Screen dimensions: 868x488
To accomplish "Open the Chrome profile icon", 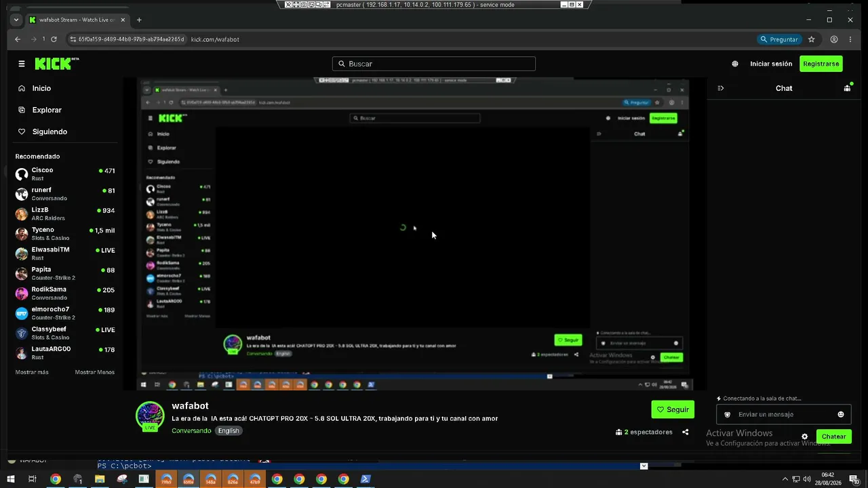I will coord(834,39).
